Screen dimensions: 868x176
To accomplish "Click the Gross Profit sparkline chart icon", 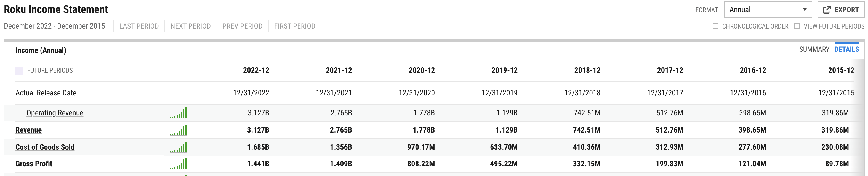I will [178, 164].
